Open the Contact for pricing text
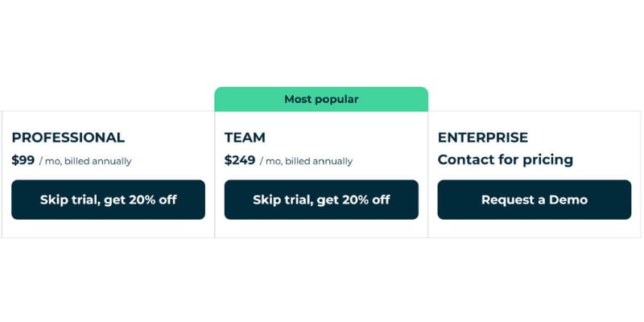Screen dimensions: 644x322 pos(506,159)
